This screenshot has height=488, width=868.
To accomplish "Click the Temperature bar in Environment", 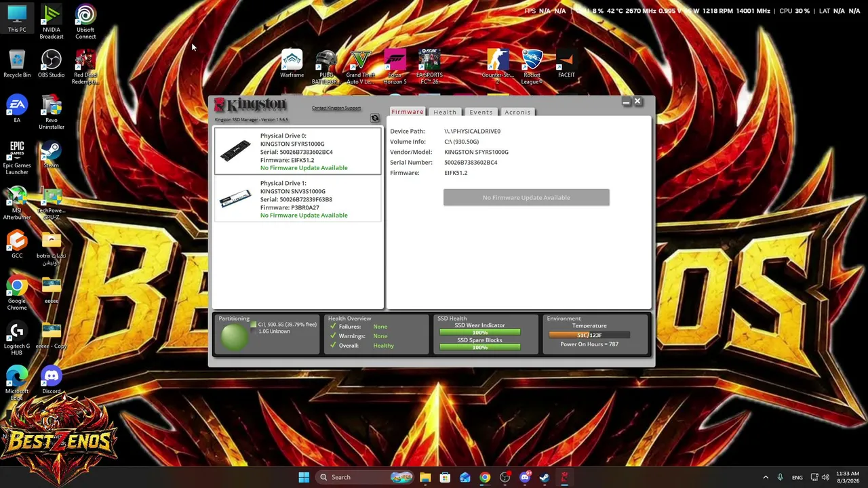I will (x=589, y=335).
